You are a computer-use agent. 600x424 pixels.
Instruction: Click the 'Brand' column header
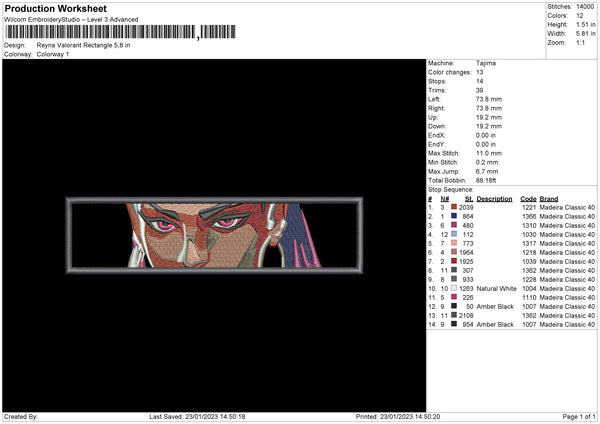549,199
